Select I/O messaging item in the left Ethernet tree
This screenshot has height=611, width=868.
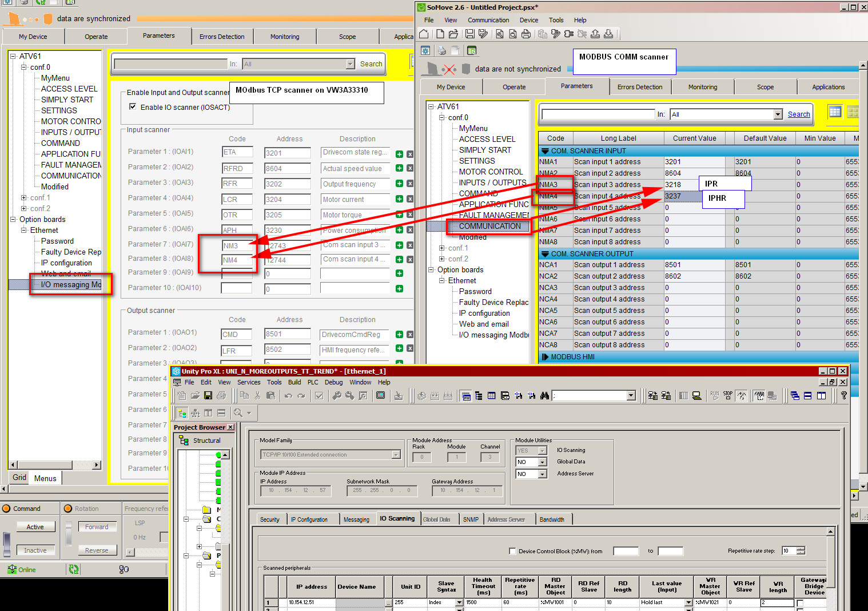tap(71, 284)
